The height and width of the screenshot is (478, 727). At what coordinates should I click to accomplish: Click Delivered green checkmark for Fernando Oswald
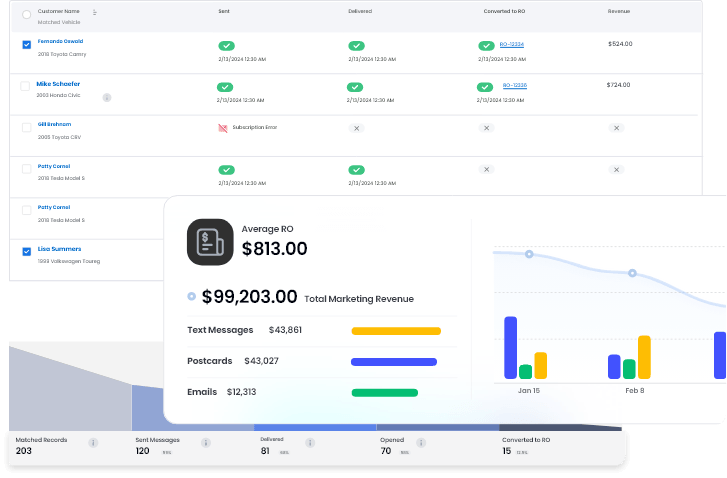[x=357, y=46]
